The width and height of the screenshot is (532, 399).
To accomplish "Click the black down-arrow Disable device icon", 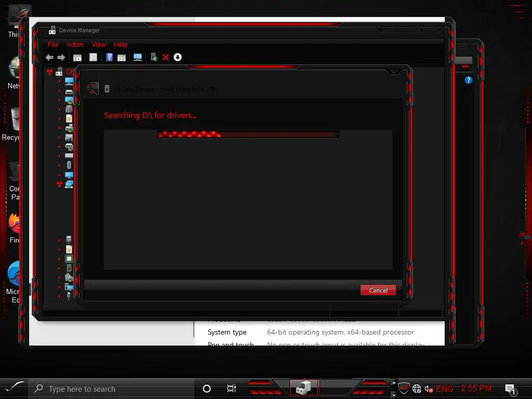I will point(178,57).
